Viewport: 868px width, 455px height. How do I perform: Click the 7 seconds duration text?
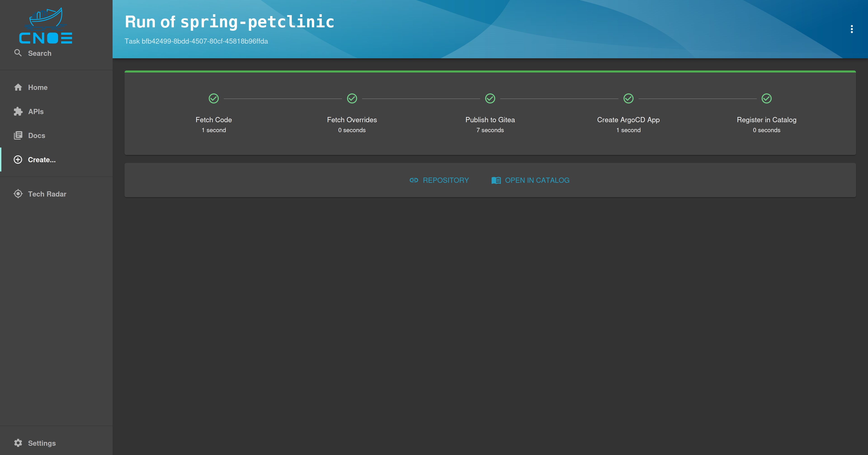pyautogui.click(x=490, y=130)
